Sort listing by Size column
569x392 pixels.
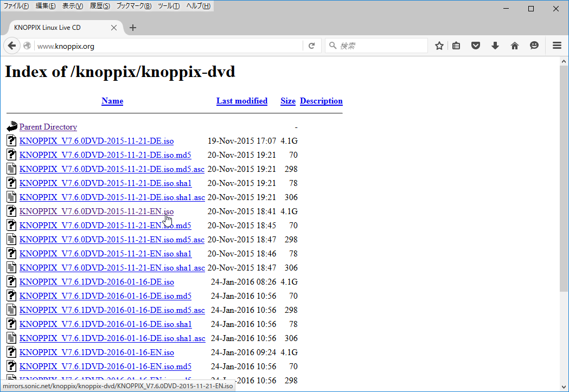288,101
